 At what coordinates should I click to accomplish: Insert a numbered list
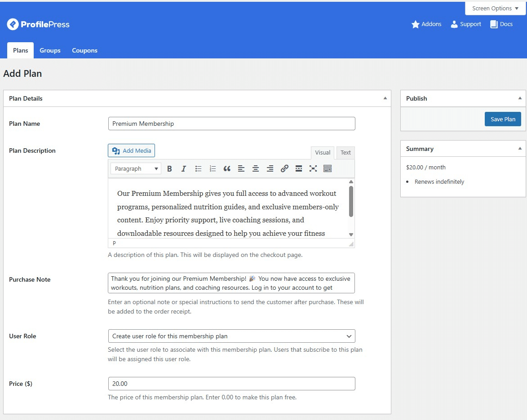click(213, 169)
